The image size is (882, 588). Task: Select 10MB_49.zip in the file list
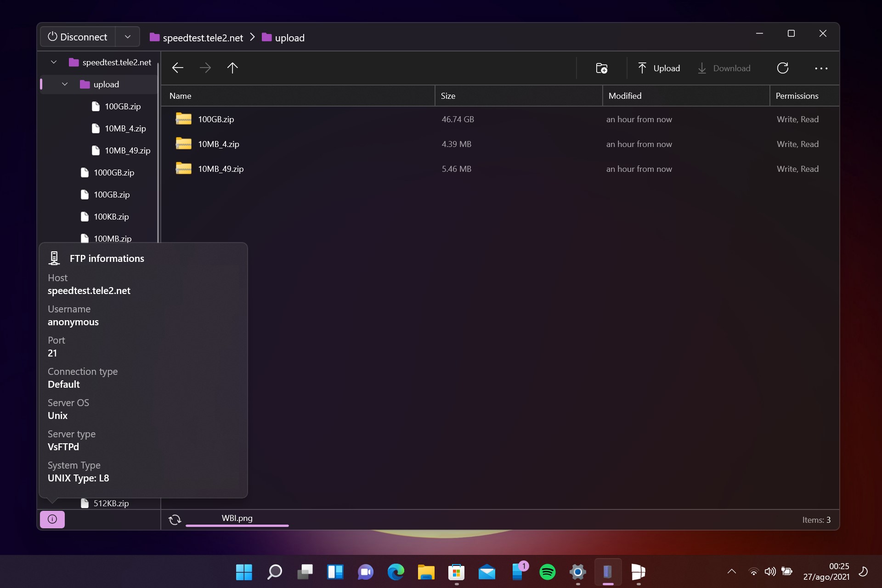[x=500, y=169]
